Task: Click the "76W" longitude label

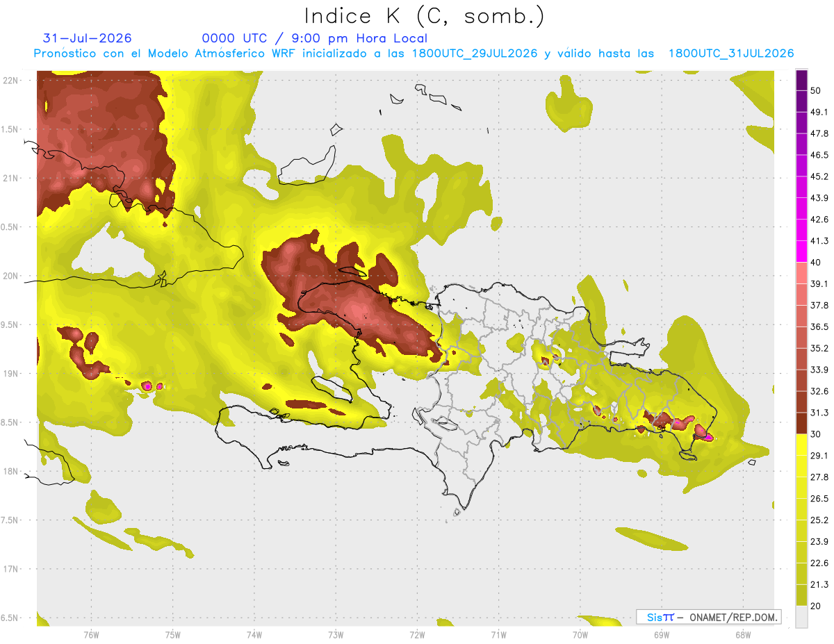Action: click(91, 635)
